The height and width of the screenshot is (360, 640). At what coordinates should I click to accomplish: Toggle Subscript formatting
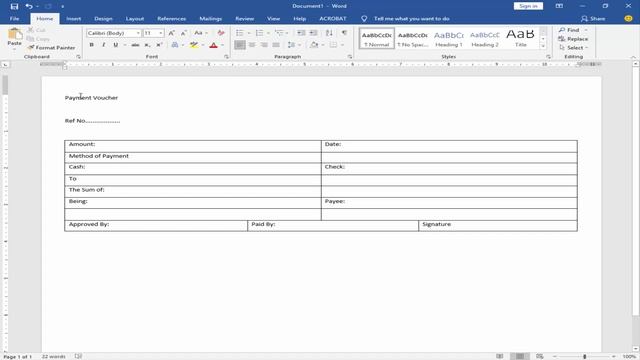[147, 45]
